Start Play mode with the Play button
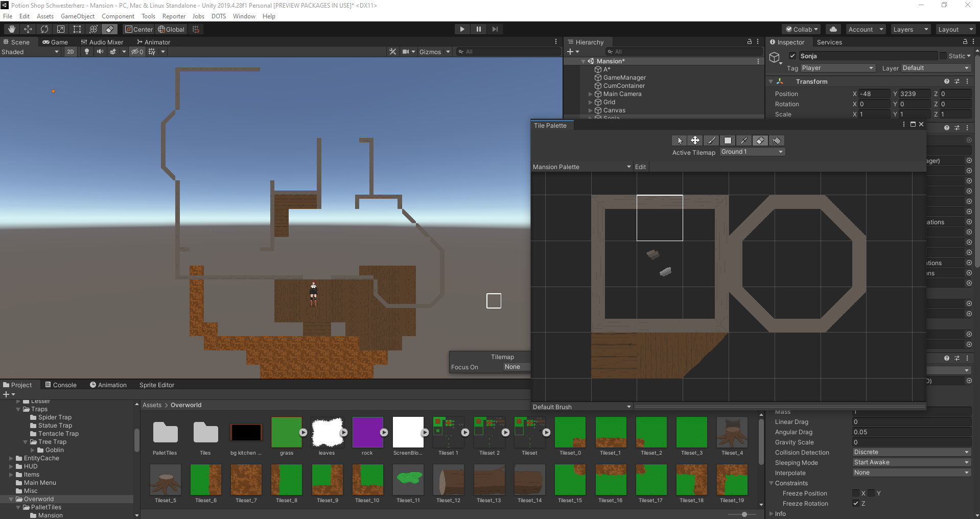 pos(462,29)
